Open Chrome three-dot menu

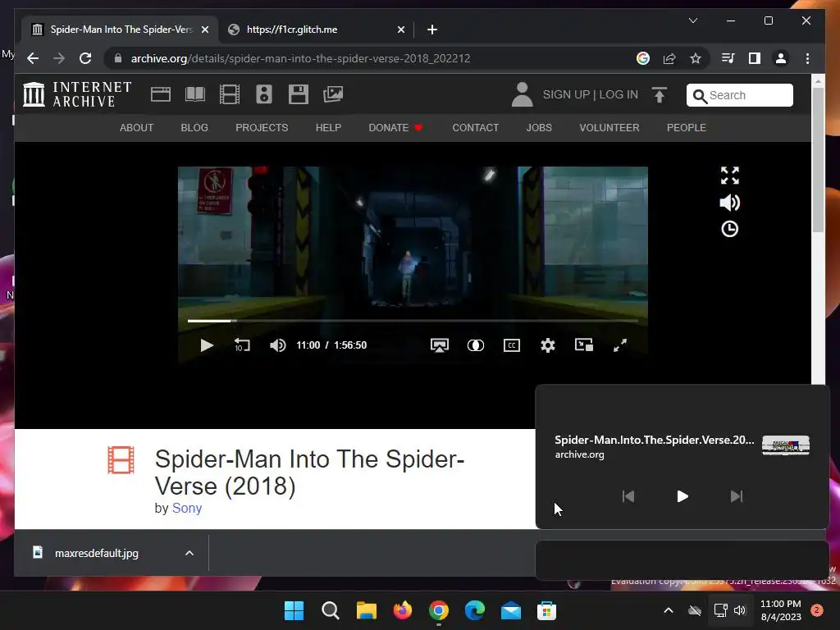(x=807, y=58)
